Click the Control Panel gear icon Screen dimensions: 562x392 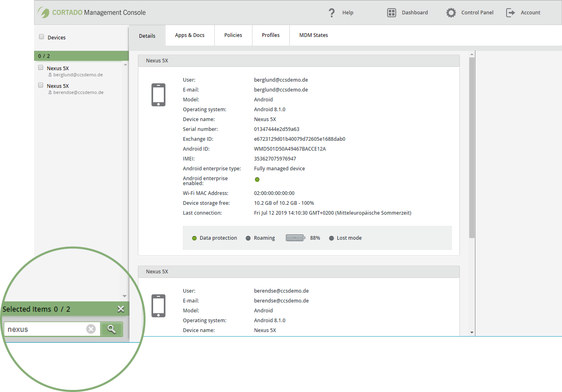coord(451,12)
